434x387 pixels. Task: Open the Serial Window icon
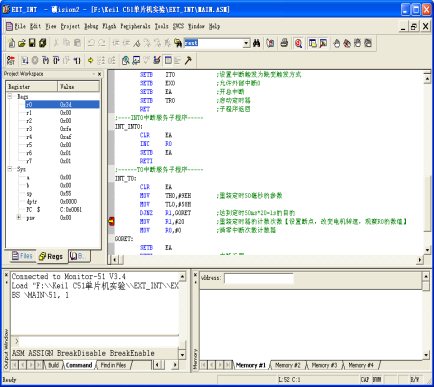(157, 60)
